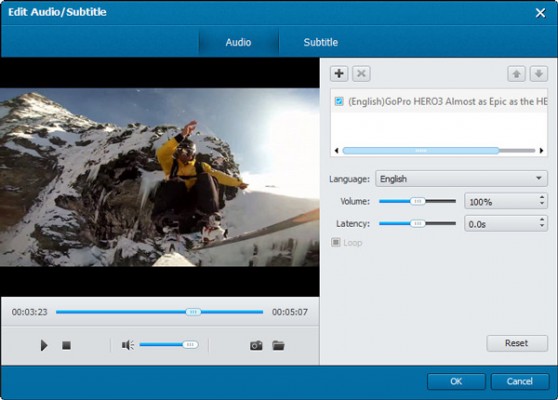Add a new audio track with plus icon

pos(339,74)
